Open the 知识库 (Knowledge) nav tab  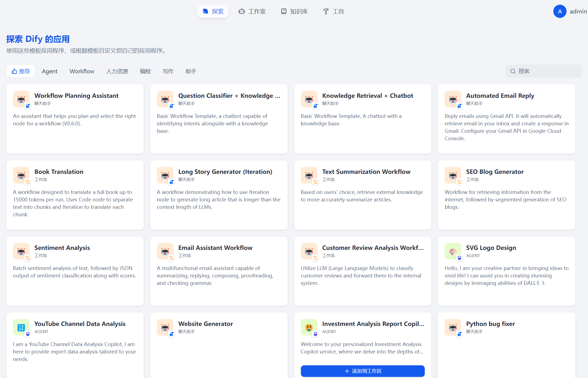tap(294, 11)
